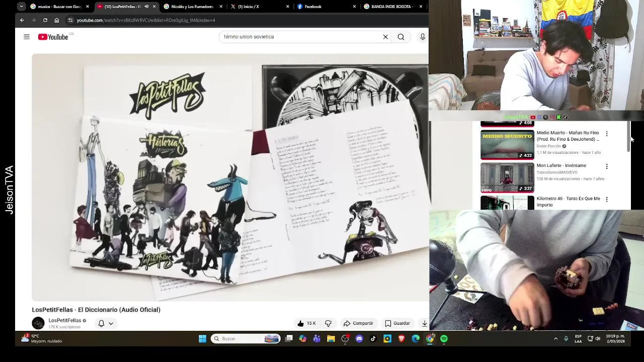Image resolution: width=644 pixels, height=362 pixels.
Task: Reload the YouTube page
Action: pos(45,20)
